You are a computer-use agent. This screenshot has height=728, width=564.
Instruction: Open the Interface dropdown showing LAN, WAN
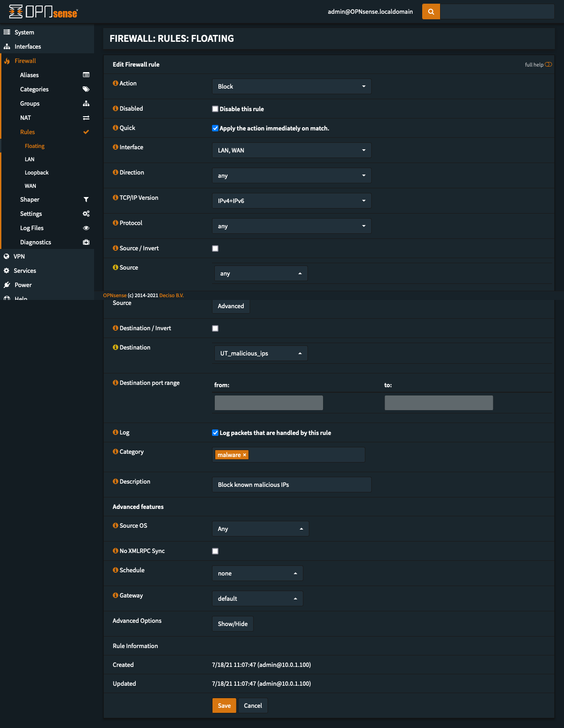click(291, 150)
